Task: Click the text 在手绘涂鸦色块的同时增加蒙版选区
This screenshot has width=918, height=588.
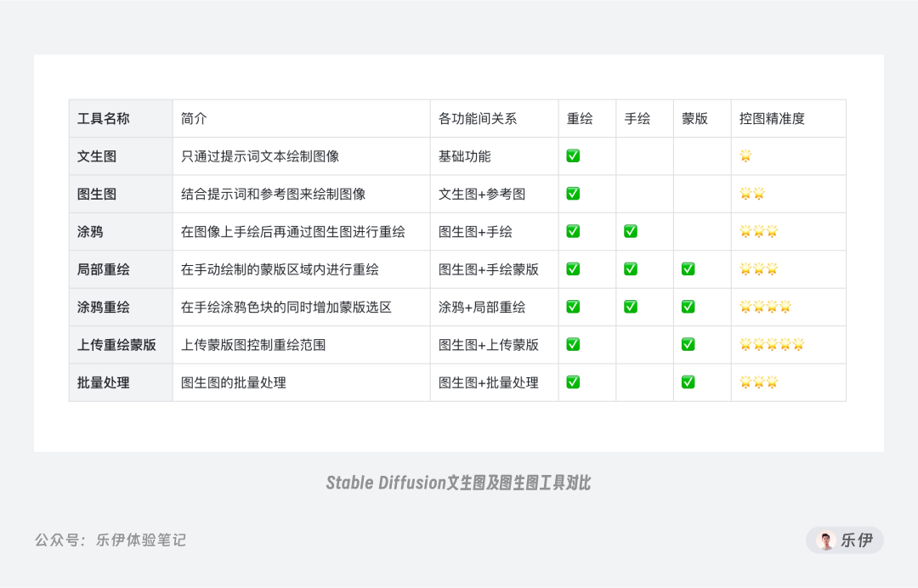Action: point(286,307)
